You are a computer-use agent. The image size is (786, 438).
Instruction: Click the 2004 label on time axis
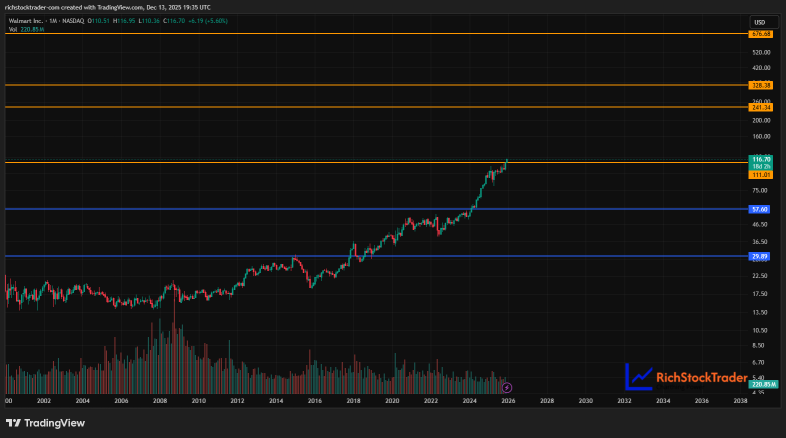83,401
